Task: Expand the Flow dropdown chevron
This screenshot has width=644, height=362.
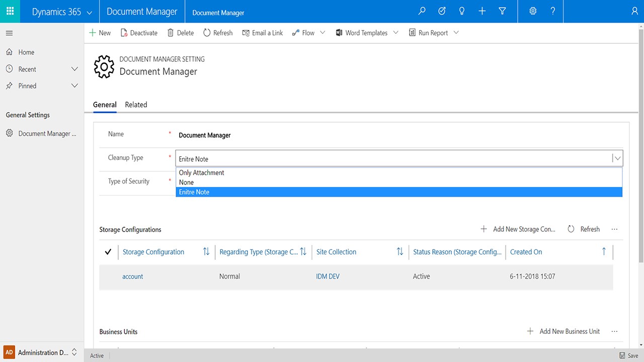Action: pyautogui.click(x=323, y=33)
